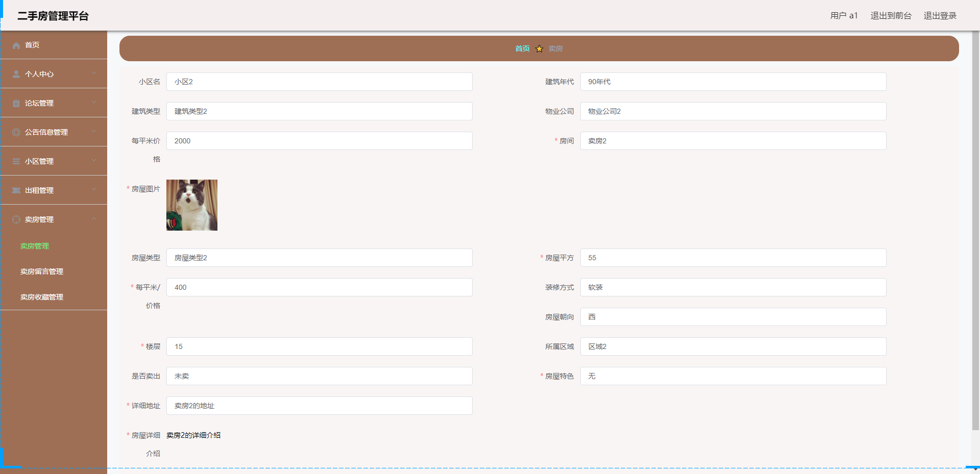Expand the 出租管理 menu chevron
The image size is (980, 474).
click(94, 190)
